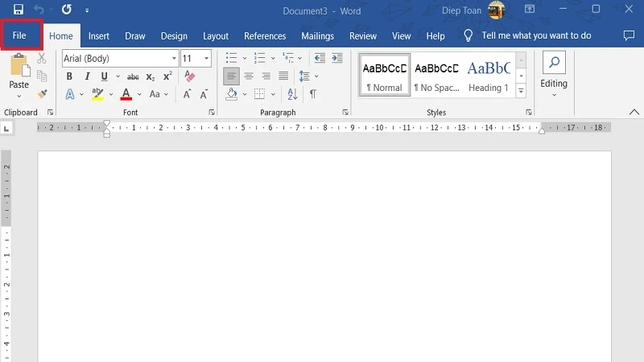Select Align Right button
644x362 pixels.
pos(266,76)
